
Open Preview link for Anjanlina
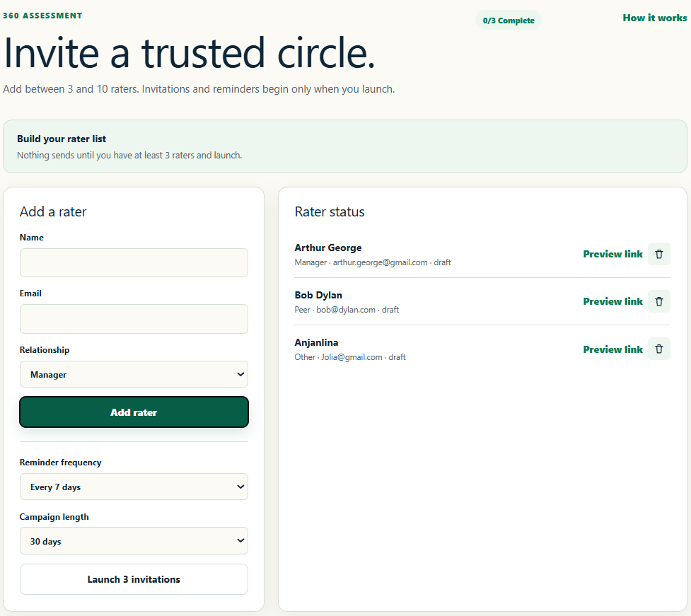(612, 349)
